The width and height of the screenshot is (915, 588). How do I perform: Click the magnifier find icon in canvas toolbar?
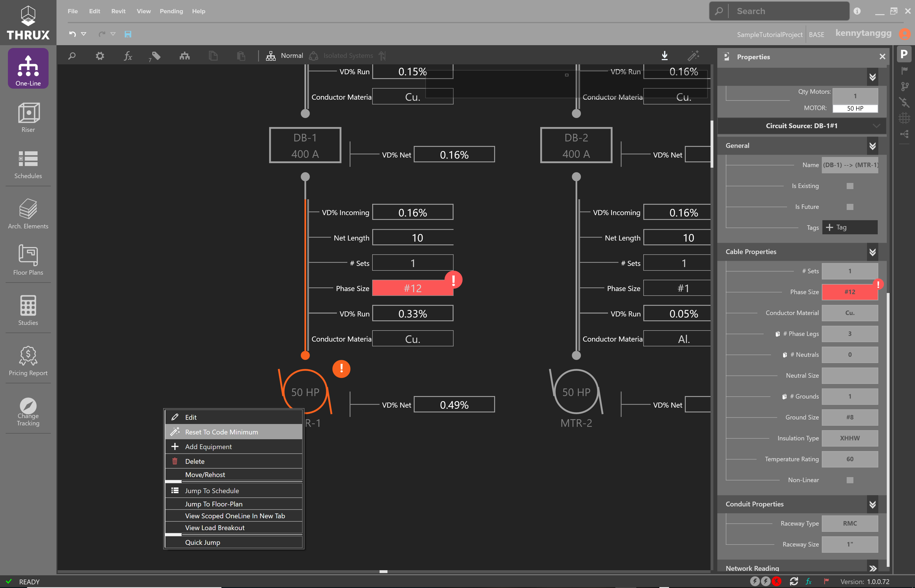coord(72,56)
